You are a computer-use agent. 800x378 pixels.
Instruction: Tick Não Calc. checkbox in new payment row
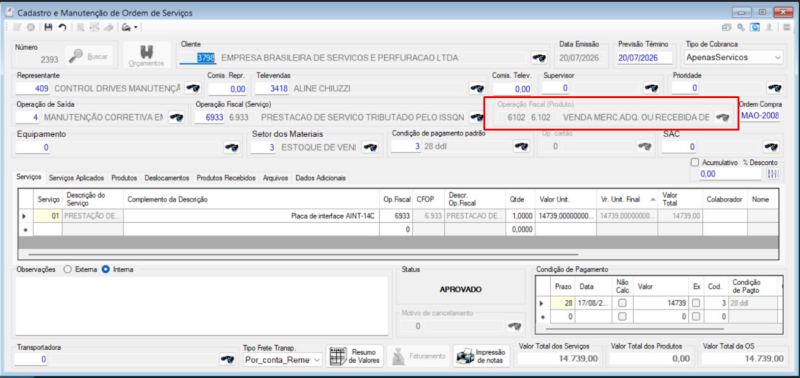[622, 316]
